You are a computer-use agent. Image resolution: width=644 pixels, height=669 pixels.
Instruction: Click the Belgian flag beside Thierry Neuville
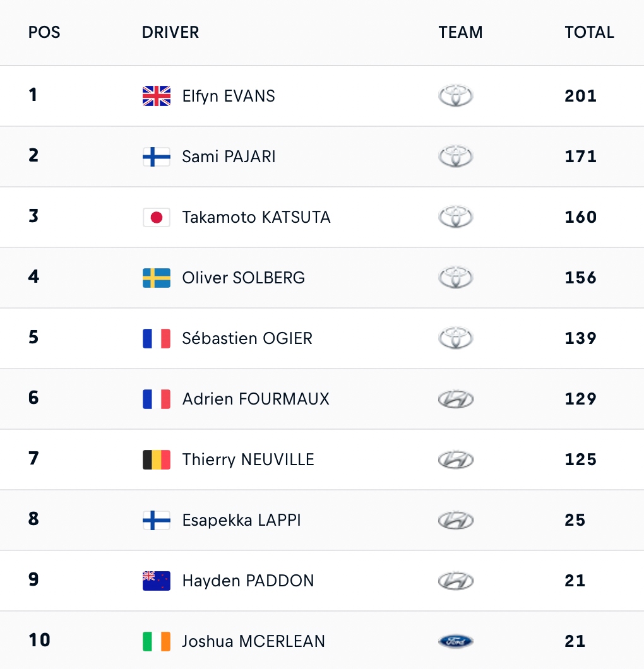tap(157, 459)
